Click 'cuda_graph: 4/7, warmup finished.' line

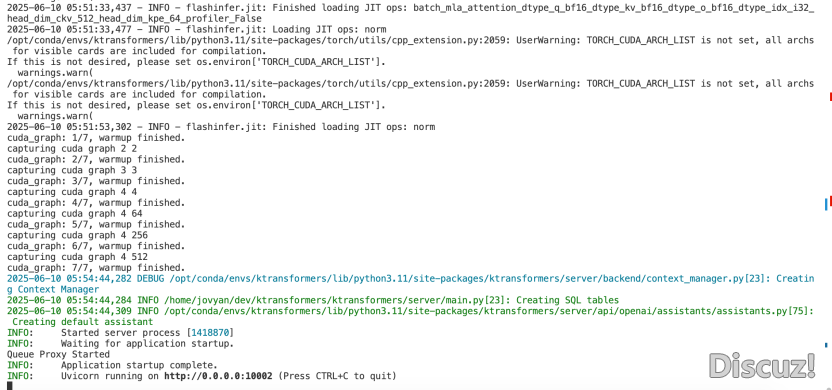click(96, 203)
